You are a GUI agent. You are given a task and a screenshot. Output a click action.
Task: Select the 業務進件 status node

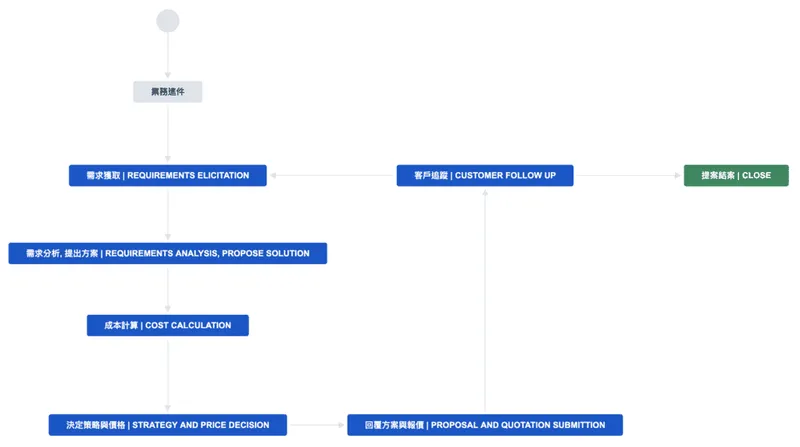point(168,92)
